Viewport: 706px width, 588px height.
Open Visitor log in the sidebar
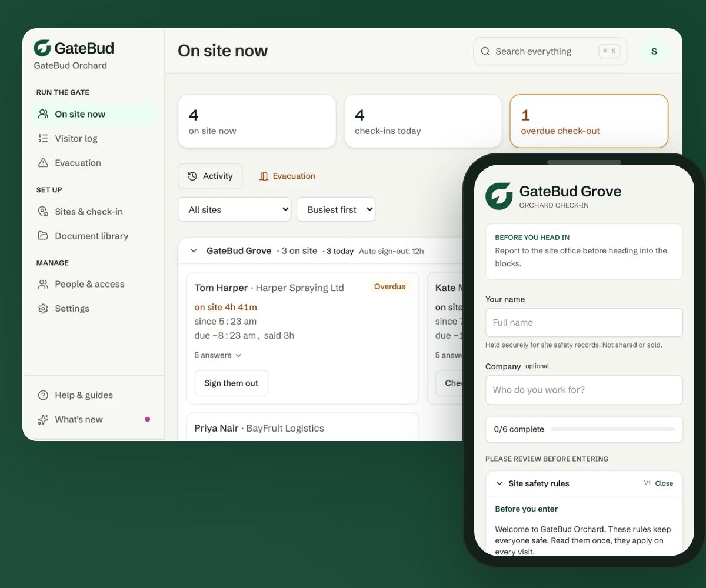94,138
